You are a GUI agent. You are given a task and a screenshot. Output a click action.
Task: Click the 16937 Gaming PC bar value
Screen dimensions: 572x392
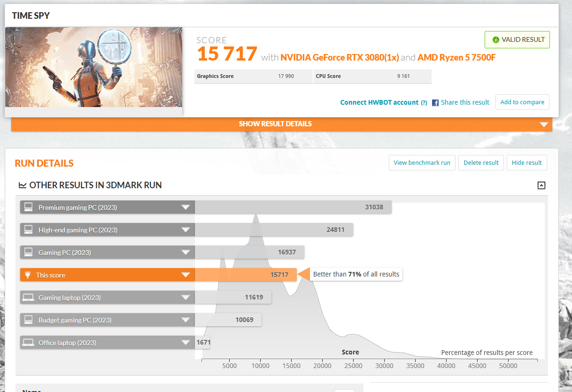(x=286, y=253)
